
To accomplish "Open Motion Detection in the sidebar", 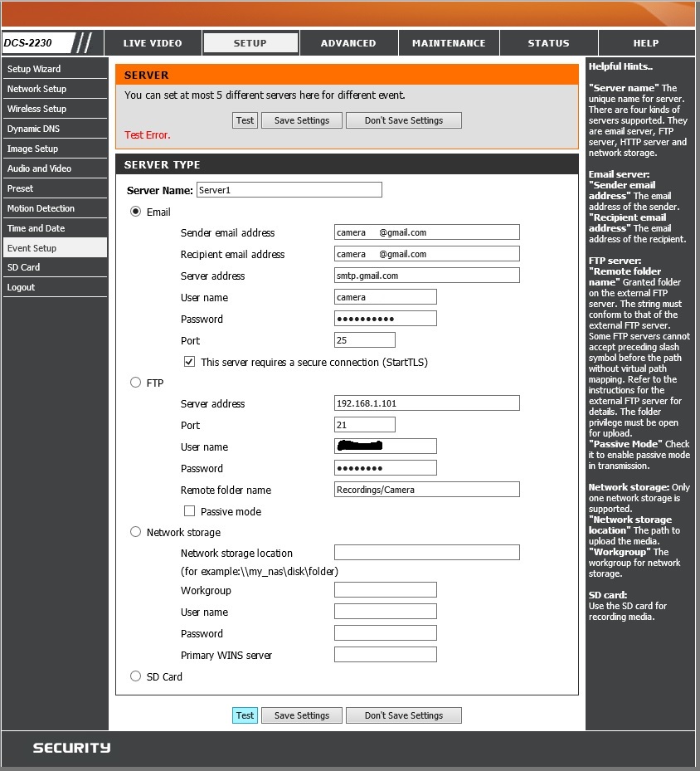I will pyautogui.click(x=41, y=208).
